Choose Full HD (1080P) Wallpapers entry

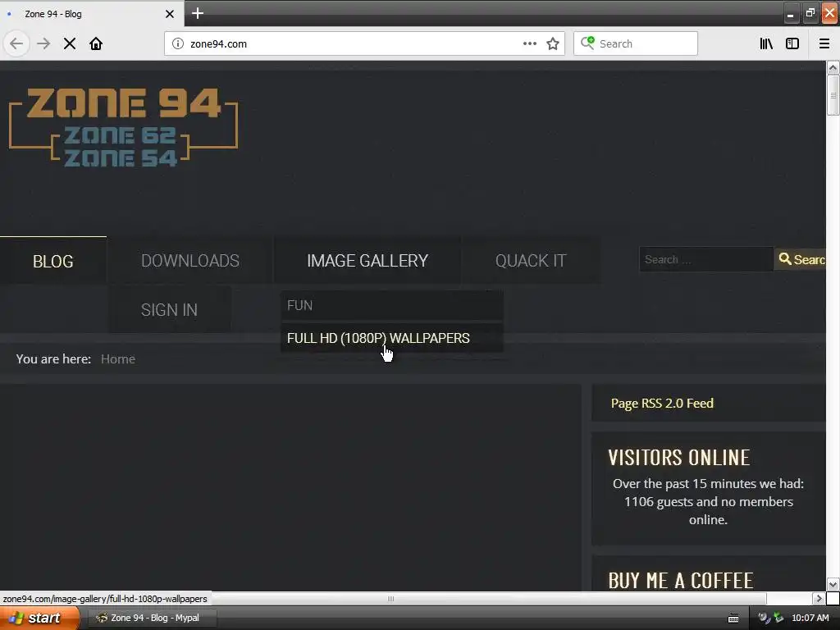click(x=391, y=338)
